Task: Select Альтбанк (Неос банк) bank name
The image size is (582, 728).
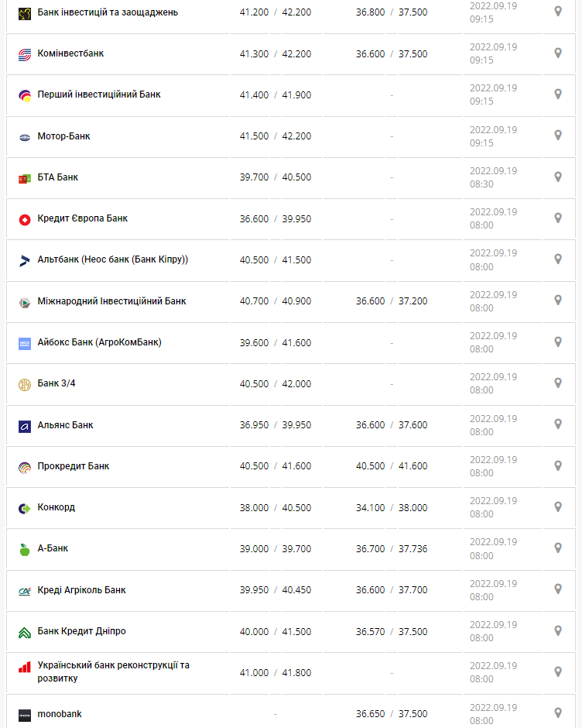Action: click(113, 259)
